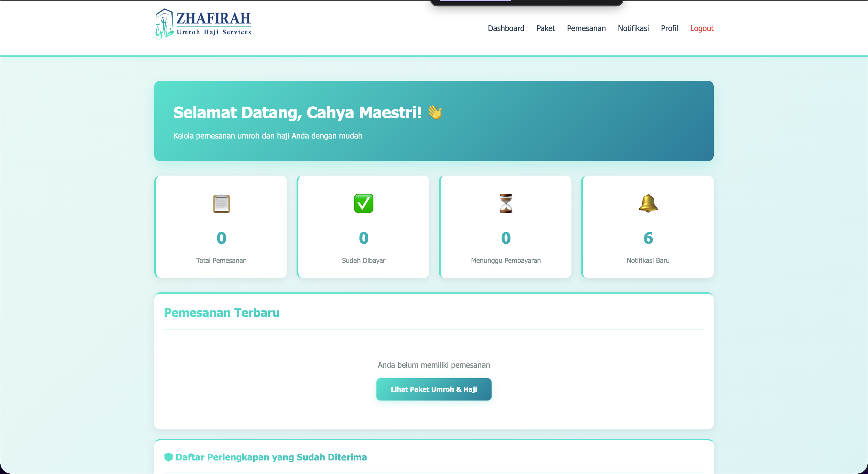Viewport: 868px width, 474px height.
Task: Go to the Paket page
Action: [546, 28]
